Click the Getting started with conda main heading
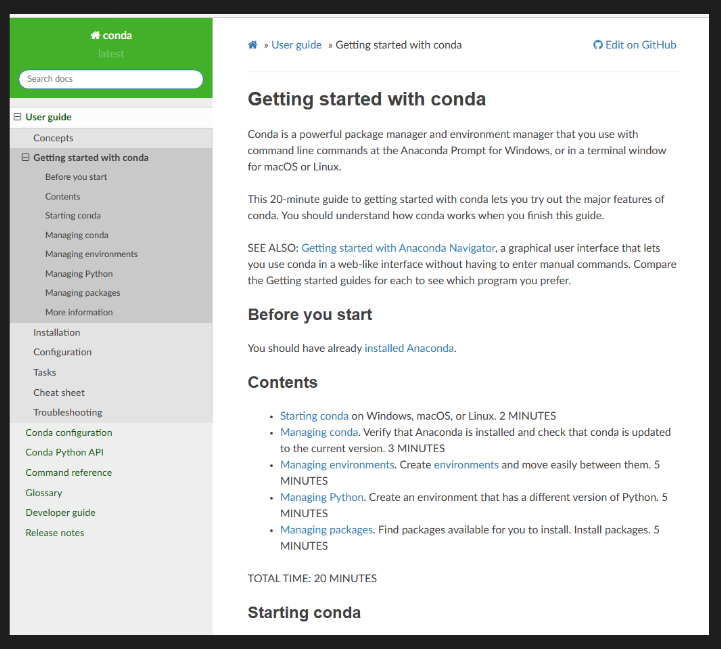The width and height of the screenshot is (721, 649). (x=366, y=99)
